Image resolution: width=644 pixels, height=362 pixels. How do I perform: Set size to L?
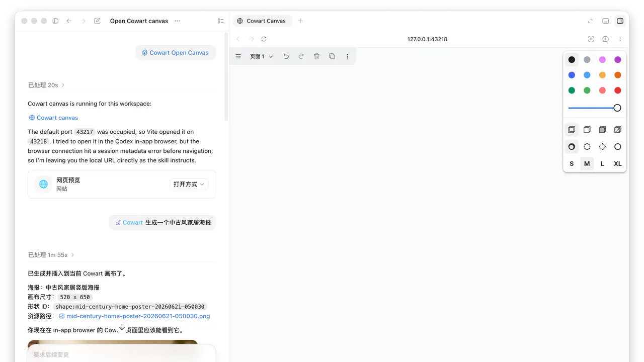602,164
